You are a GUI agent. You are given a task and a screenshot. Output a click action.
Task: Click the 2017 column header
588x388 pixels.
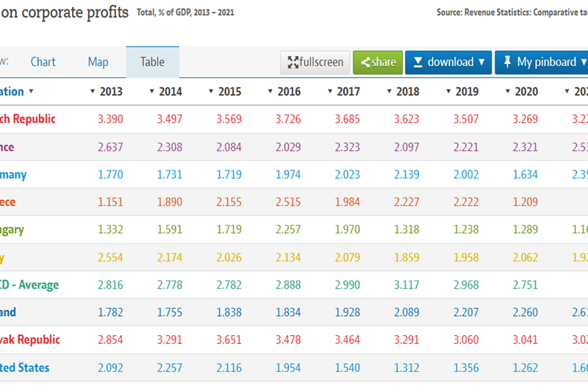click(x=348, y=92)
